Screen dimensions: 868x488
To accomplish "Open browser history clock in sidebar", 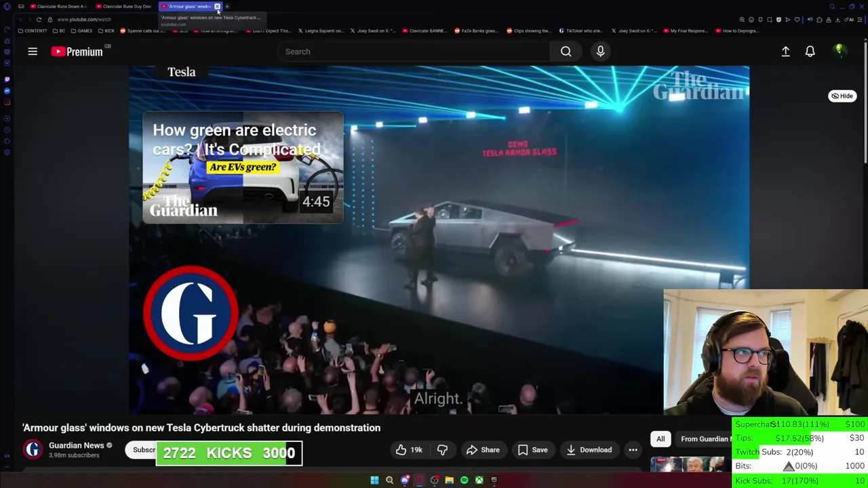I will click(7, 129).
